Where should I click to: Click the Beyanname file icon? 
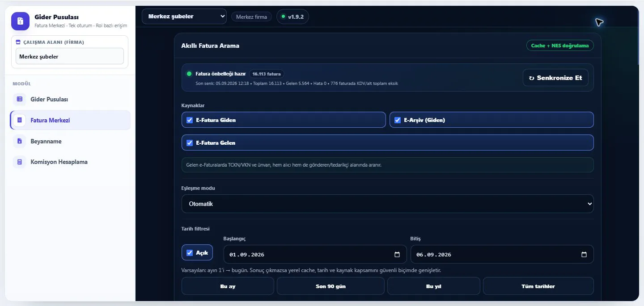pyautogui.click(x=19, y=141)
